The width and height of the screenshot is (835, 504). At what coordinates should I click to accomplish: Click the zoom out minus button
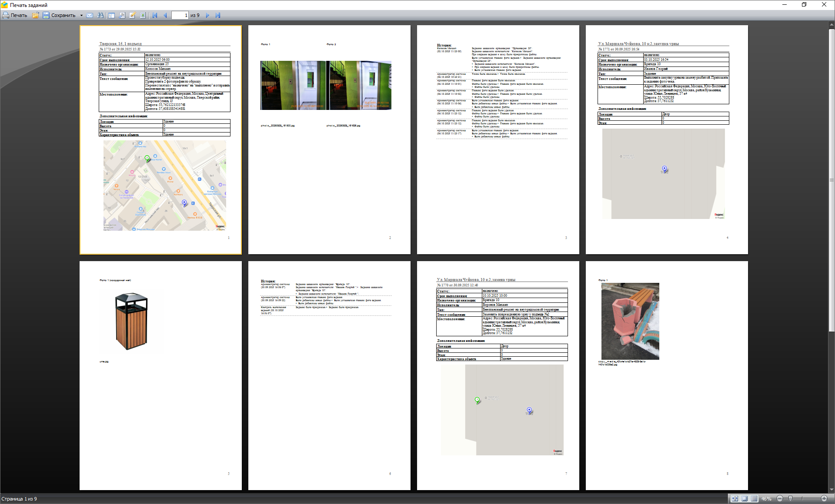[x=779, y=498]
